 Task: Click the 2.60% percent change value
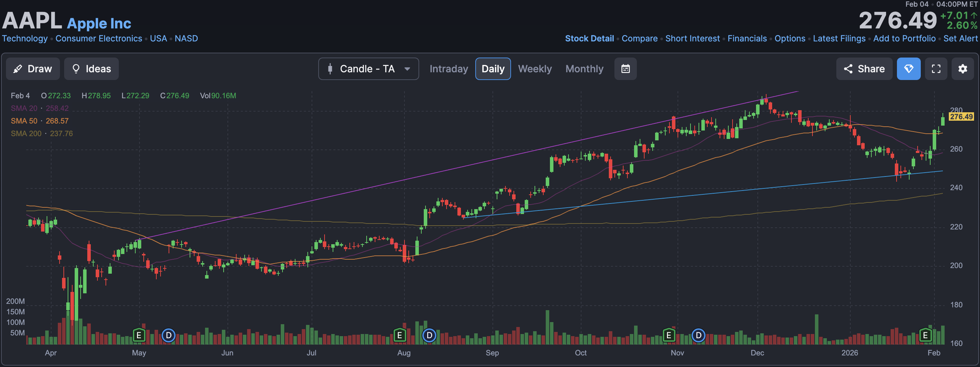point(962,26)
